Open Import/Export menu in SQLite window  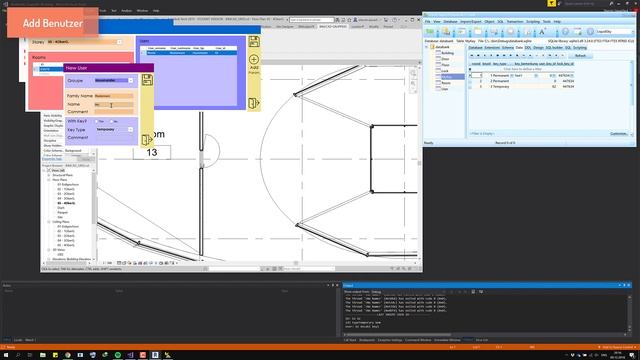point(471,22)
